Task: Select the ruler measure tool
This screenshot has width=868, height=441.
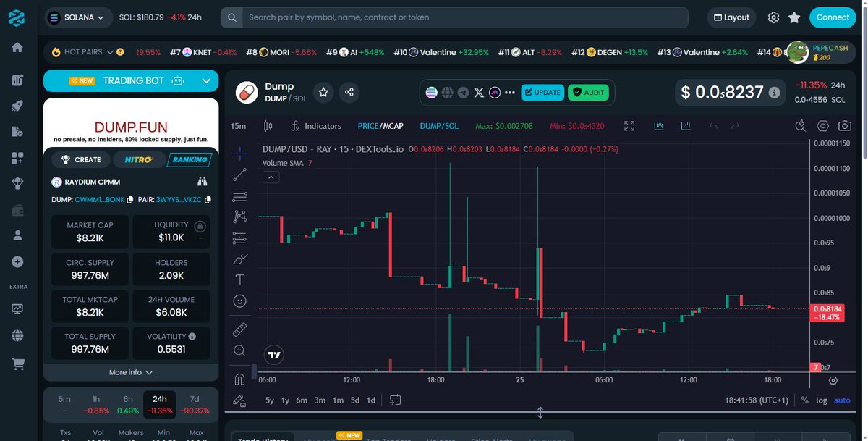Action: (240, 329)
